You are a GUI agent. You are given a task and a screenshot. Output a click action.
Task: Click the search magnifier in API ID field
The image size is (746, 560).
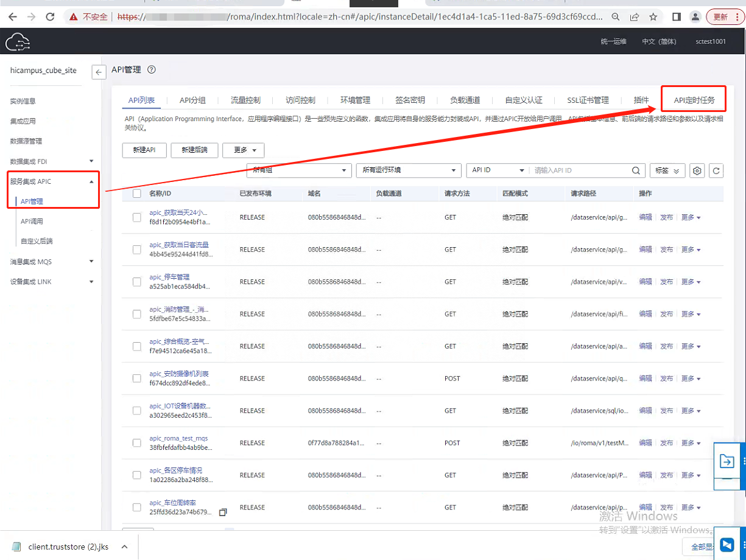(636, 171)
